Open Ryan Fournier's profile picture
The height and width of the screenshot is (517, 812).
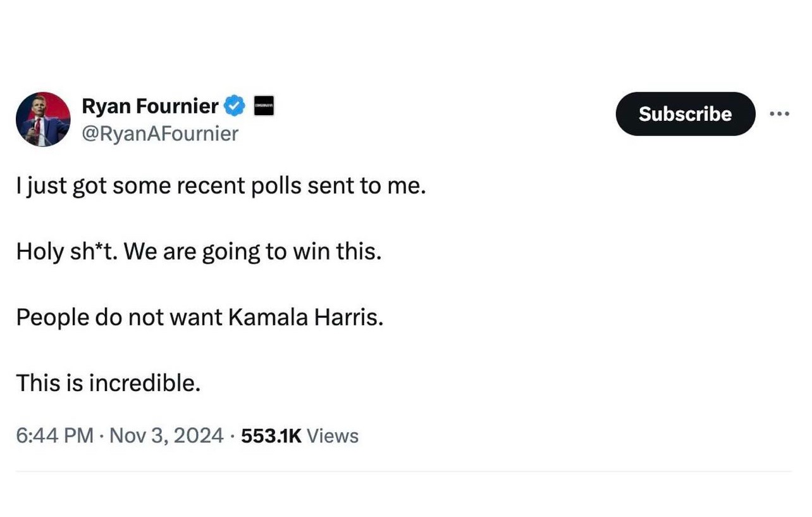(x=43, y=119)
